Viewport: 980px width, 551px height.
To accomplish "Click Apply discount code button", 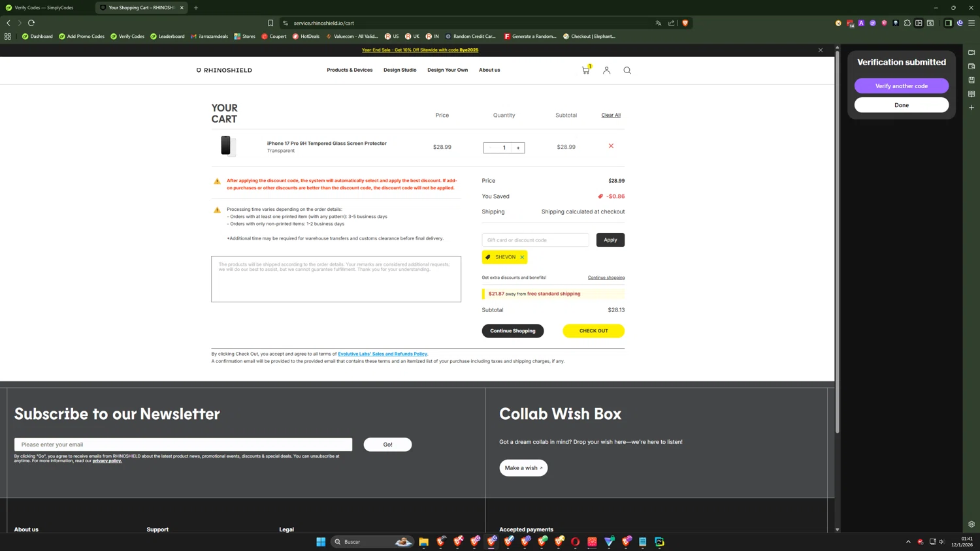I will (610, 240).
